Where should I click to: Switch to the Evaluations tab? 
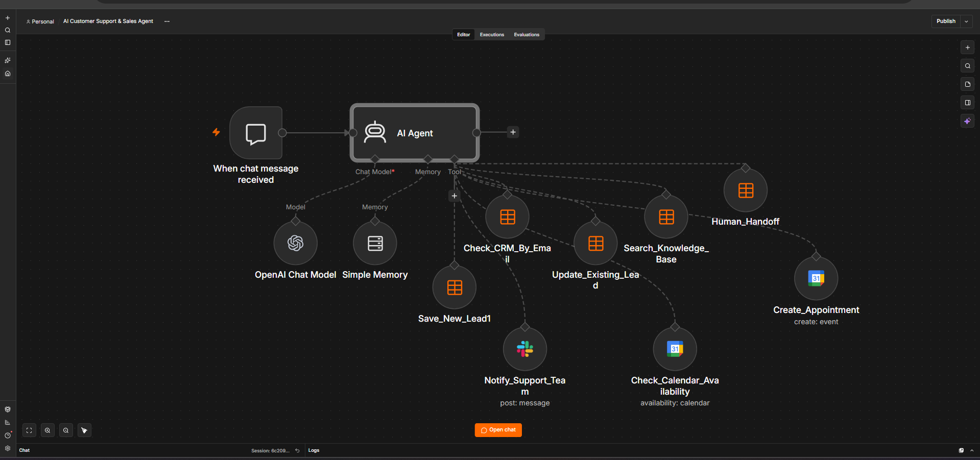tap(527, 35)
